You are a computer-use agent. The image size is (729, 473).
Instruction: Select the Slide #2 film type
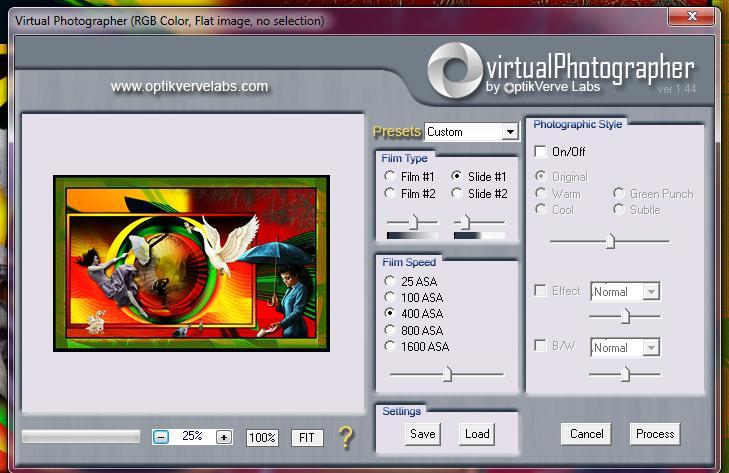point(457,193)
